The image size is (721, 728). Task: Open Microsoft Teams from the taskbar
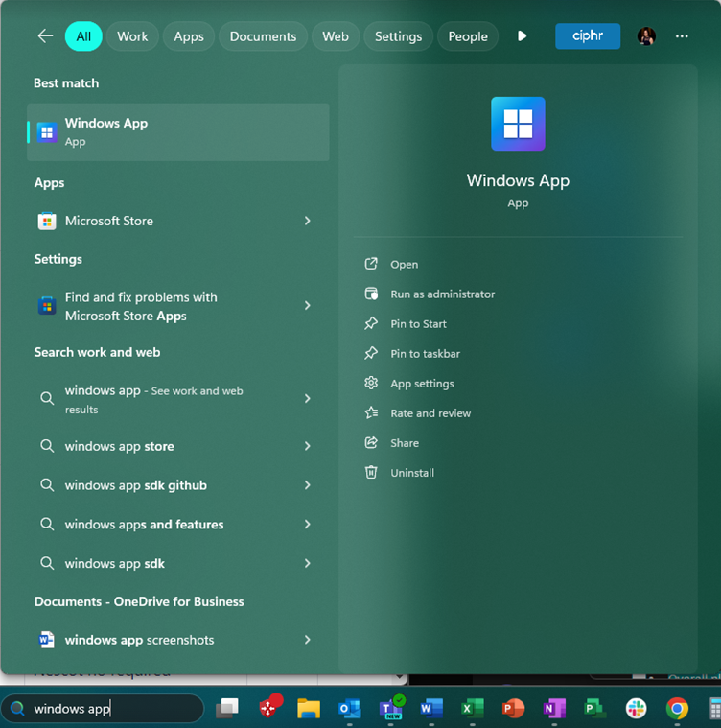click(x=390, y=709)
